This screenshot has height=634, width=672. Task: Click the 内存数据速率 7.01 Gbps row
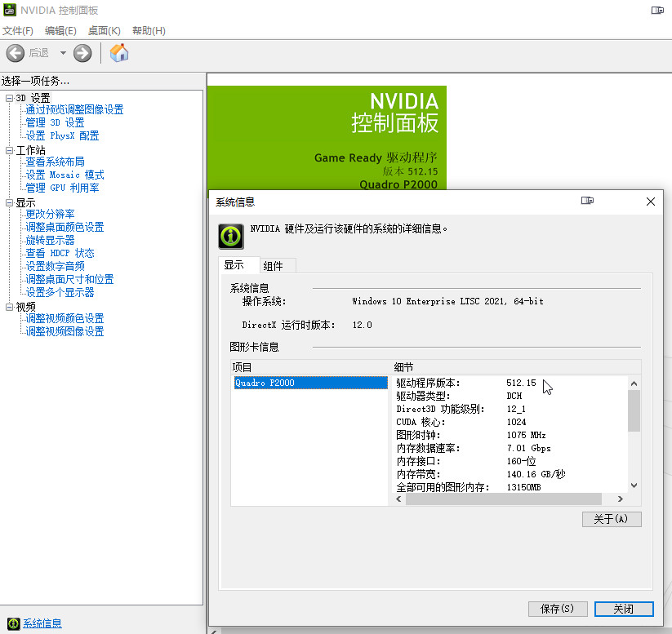pos(510,448)
